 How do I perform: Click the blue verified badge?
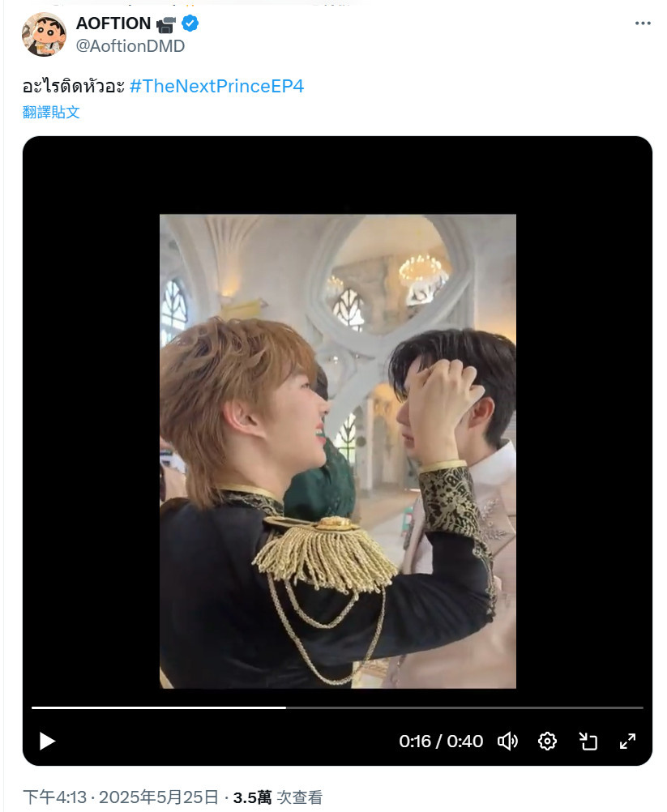pos(190,24)
